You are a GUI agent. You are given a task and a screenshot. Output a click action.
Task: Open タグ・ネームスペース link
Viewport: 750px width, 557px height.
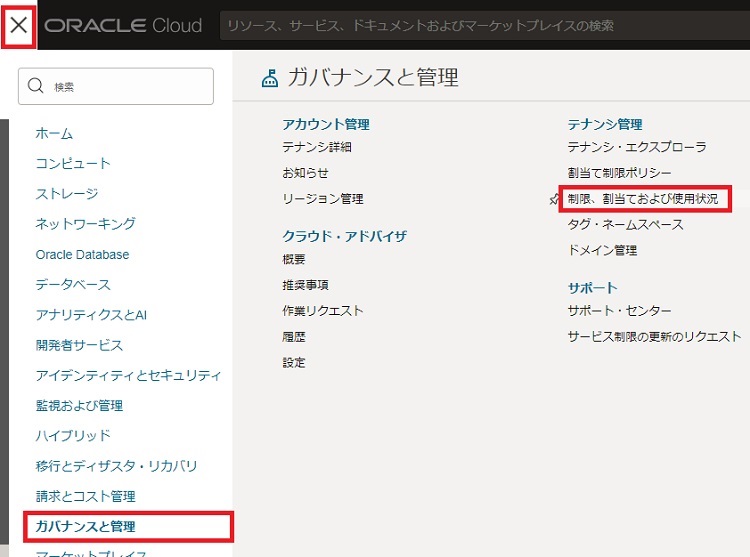coord(626,224)
